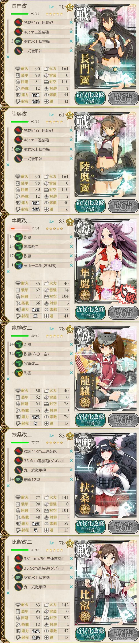Click the 一式徹甲弾 shell icon on 長門改
This screenshot has width=139, height=644.
pos(18,51)
